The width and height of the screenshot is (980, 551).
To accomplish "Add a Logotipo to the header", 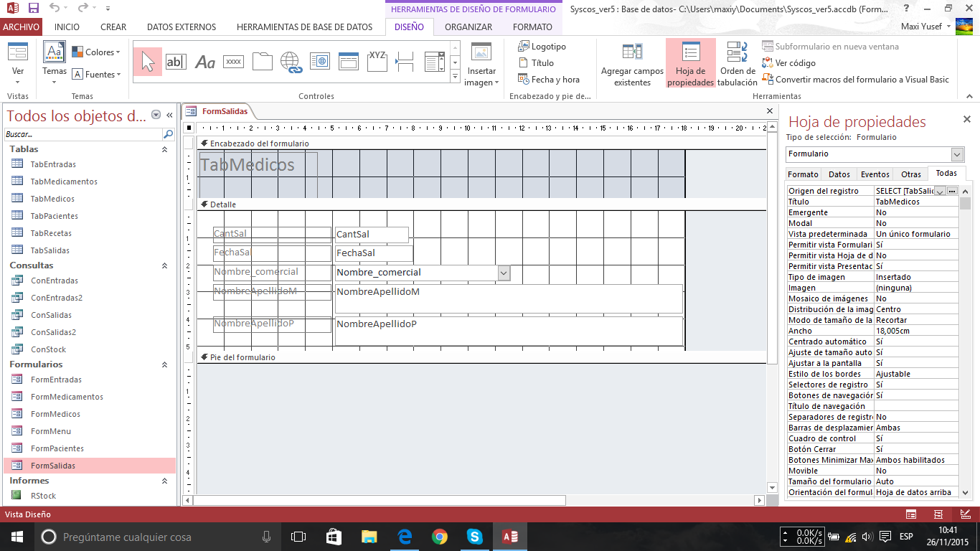I will (x=542, y=47).
